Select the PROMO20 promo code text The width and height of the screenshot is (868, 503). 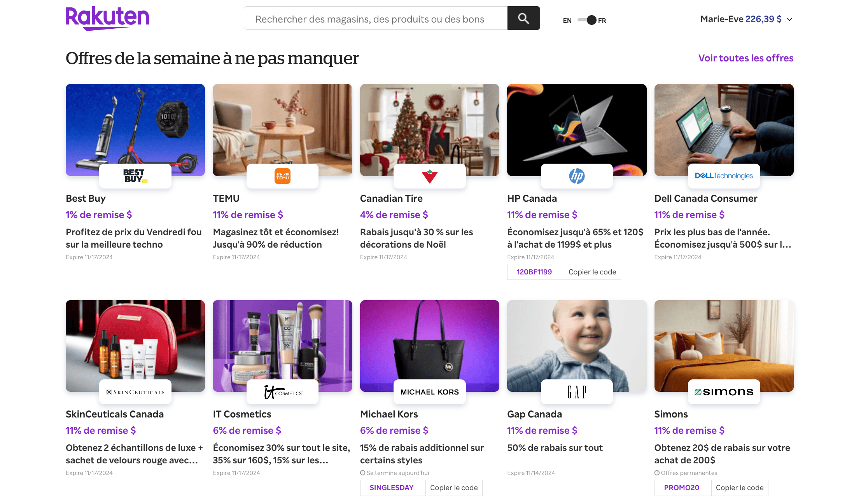tap(682, 488)
